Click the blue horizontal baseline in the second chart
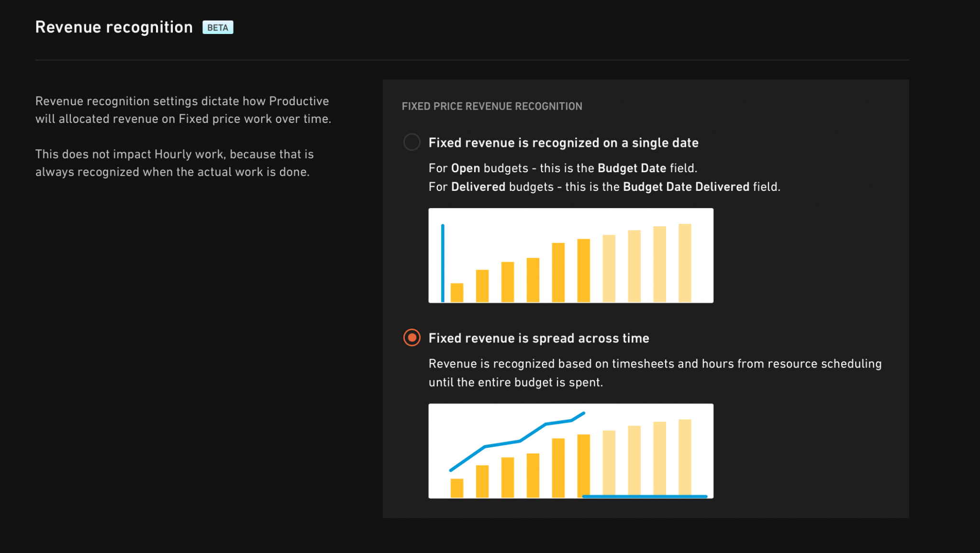 (645, 497)
